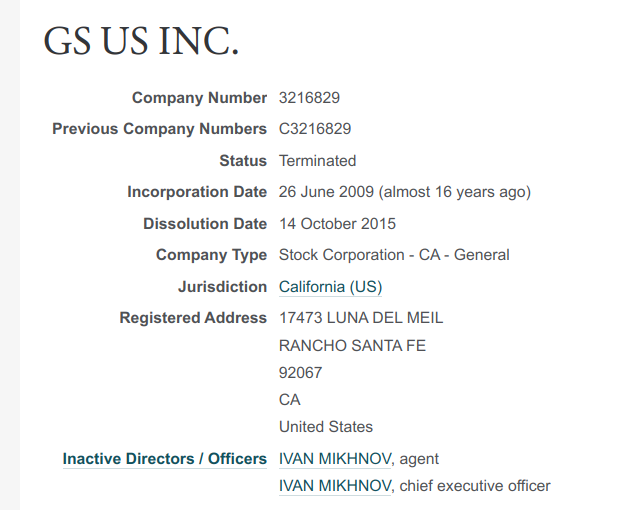This screenshot has height=510, width=638.
Task: Open the Inactive Directors / Officers link
Action: pyautogui.click(x=165, y=459)
